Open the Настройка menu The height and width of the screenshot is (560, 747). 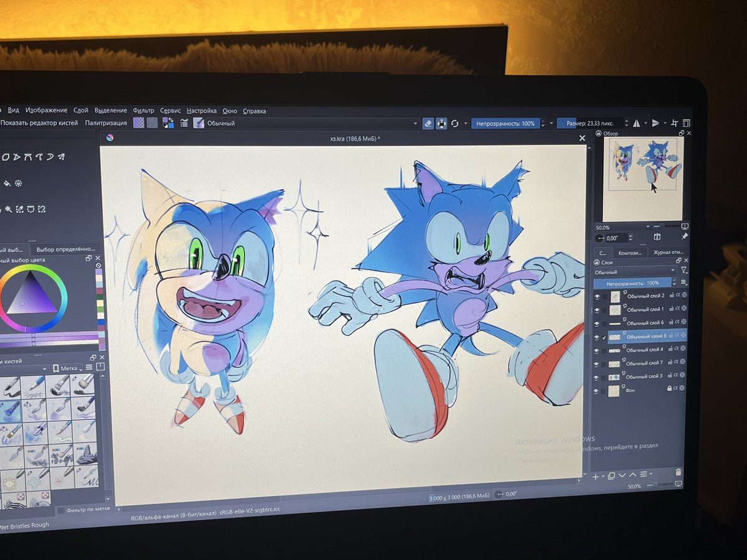(202, 111)
